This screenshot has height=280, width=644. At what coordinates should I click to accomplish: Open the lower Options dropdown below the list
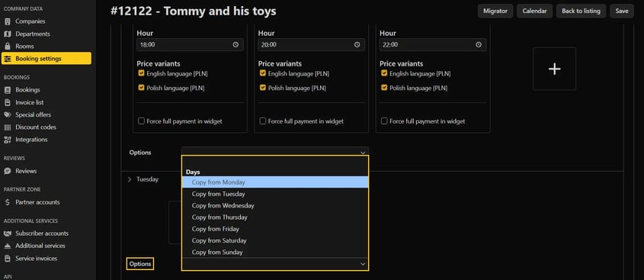coord(275,264)
